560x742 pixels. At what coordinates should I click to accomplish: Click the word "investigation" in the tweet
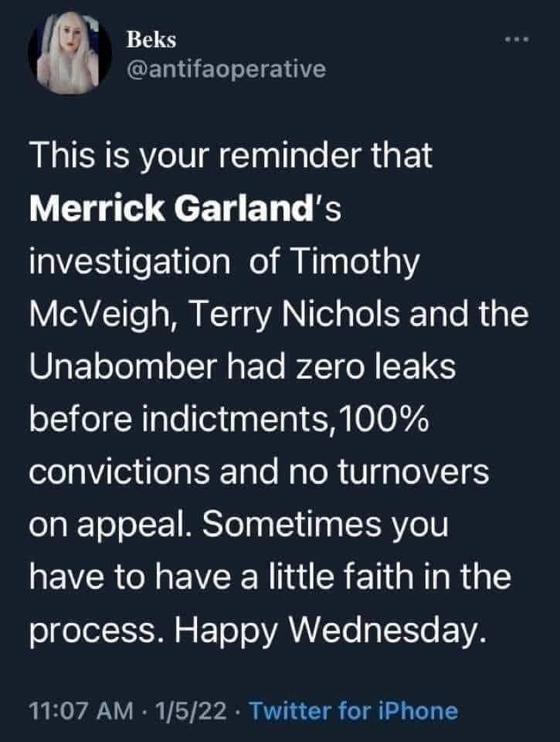[x=125, y=261]
